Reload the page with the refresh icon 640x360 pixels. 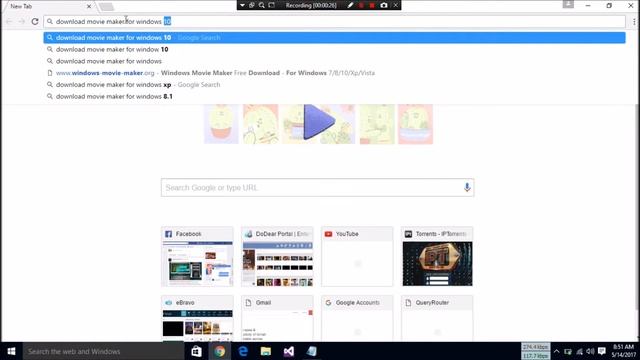click(x=35, y=21)
